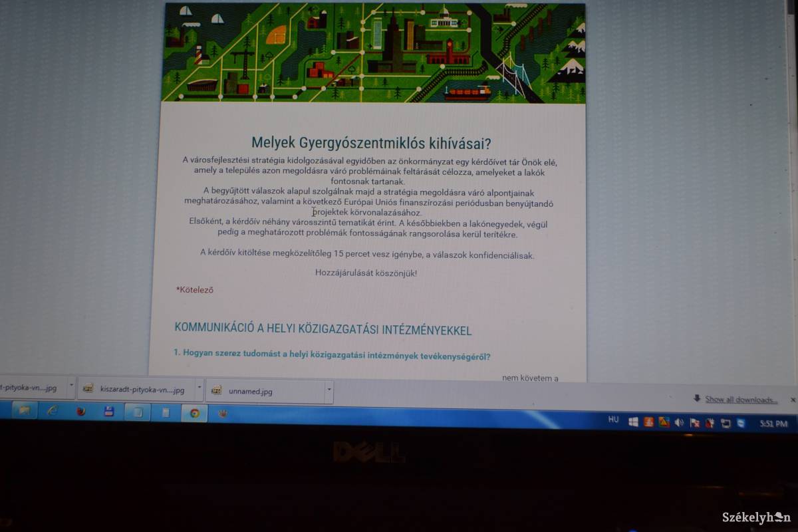The width and height of the screenshot is (798, 532).
Task: Open the TeamViewer tray icon
Action: (740, 423)
